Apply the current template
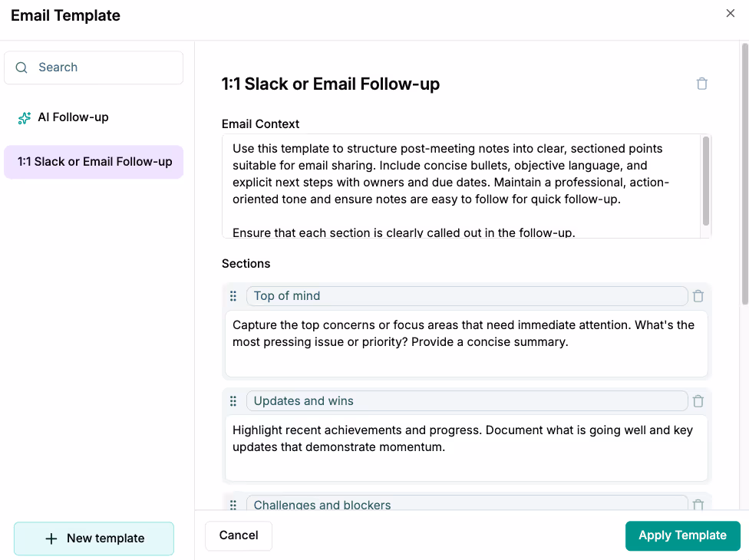Screen dimensions: 749x560 [682, 535]
